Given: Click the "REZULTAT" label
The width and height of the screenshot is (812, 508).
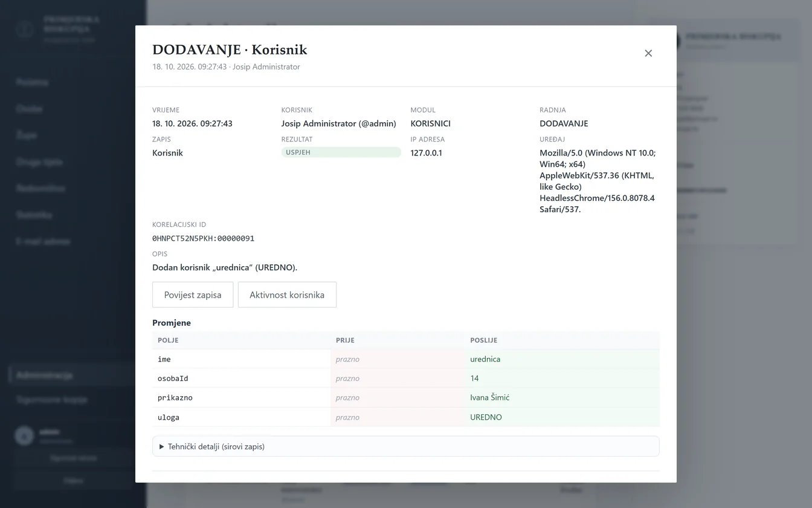Looking at the screenshot, I should click(297, 139).
